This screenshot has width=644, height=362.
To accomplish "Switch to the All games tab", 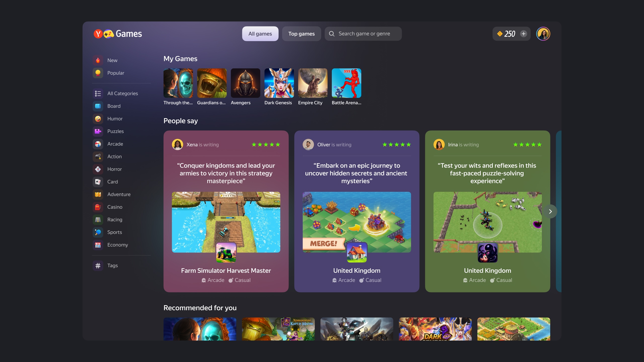I will click(260, 34).
